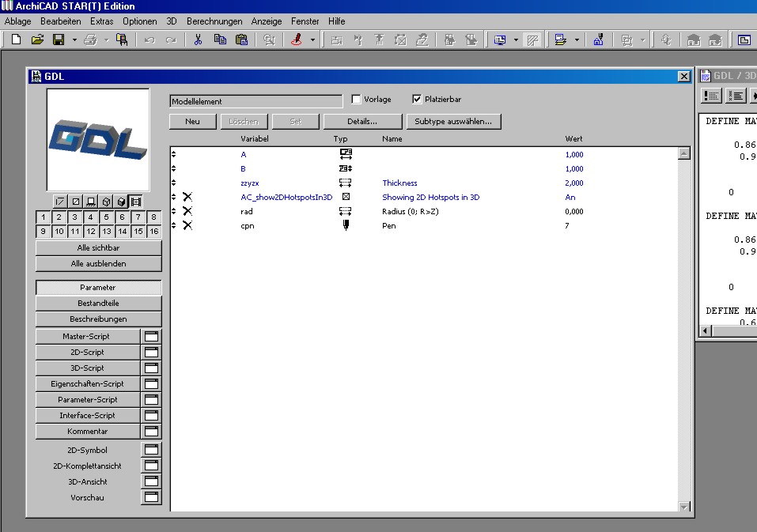Click the stacked layers toolbar icon

[x=561, y=40]
